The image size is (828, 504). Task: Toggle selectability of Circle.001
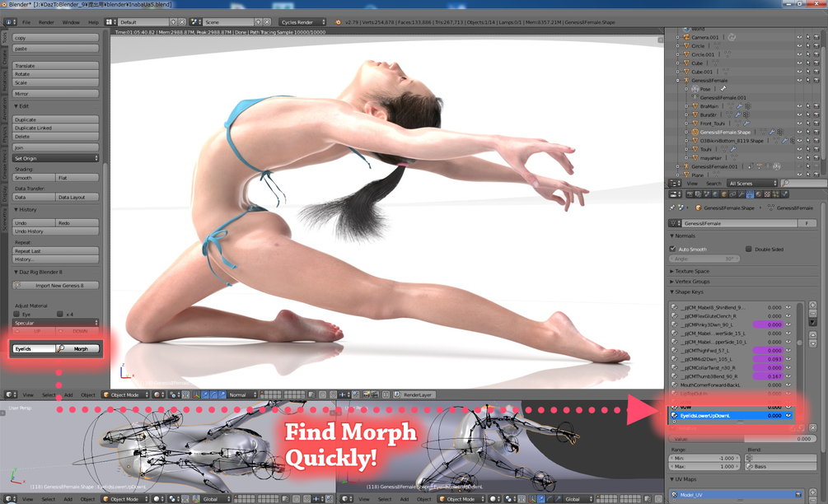pyautogui.click(x=807, y=54)
